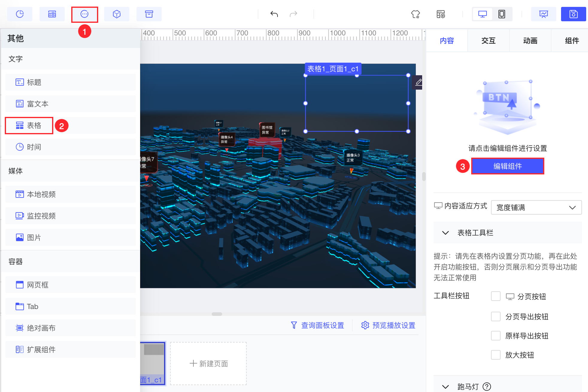The image size is (588, 392).
Task: Click the pencil edit icon beside canvas
Action: [419, 82]
